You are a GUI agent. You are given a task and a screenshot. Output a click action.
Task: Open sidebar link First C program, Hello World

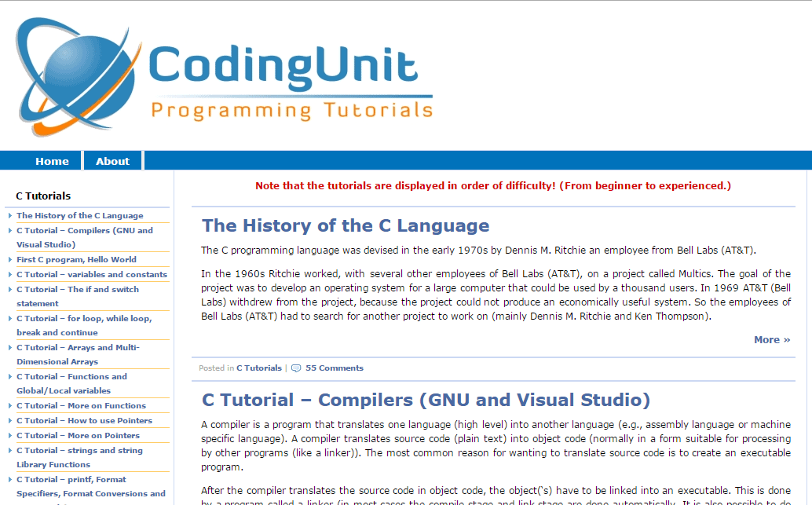coord(76,259)
